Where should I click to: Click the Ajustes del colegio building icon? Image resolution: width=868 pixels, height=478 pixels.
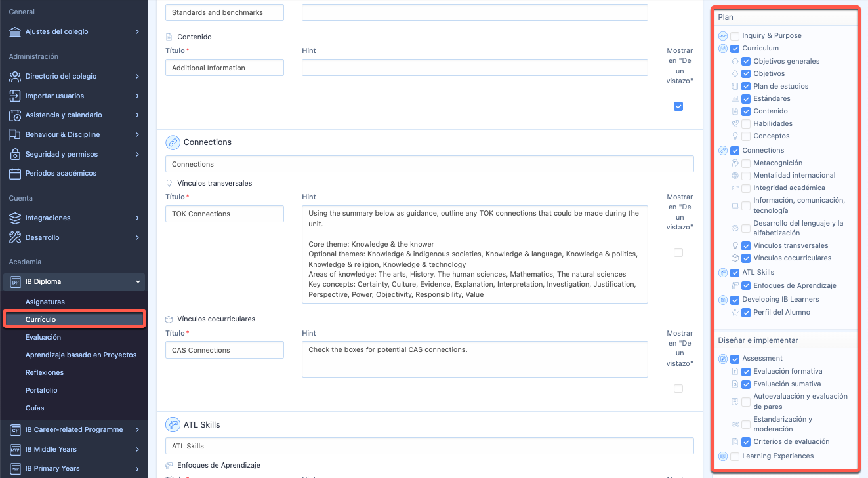(15, 32)
